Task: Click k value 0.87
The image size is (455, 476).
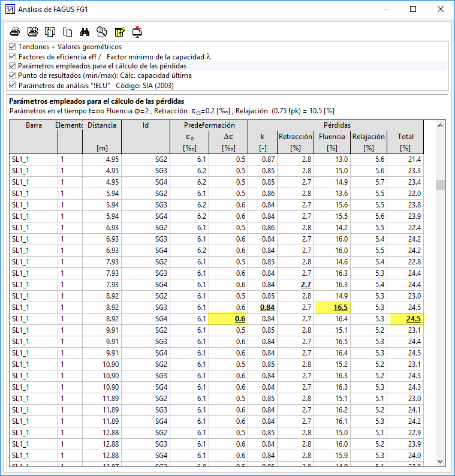Action: pyautogui.click(x=269, y=159)
